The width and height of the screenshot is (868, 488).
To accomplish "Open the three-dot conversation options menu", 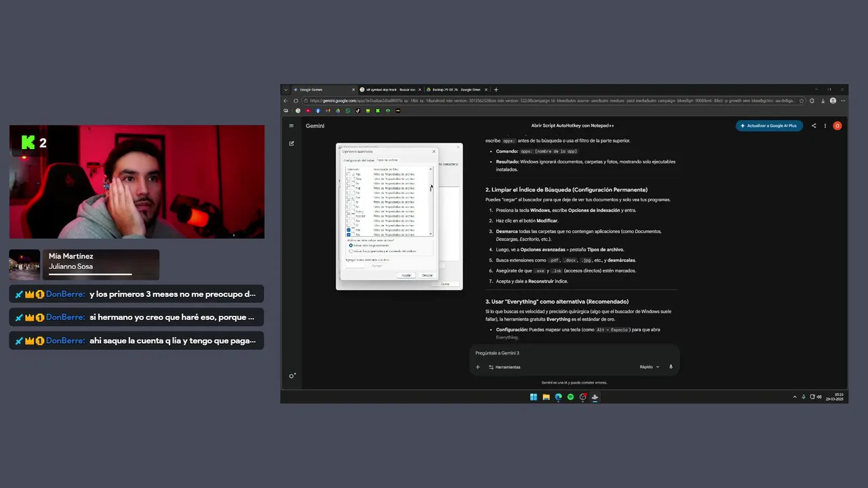I will [x=825, y=125].
